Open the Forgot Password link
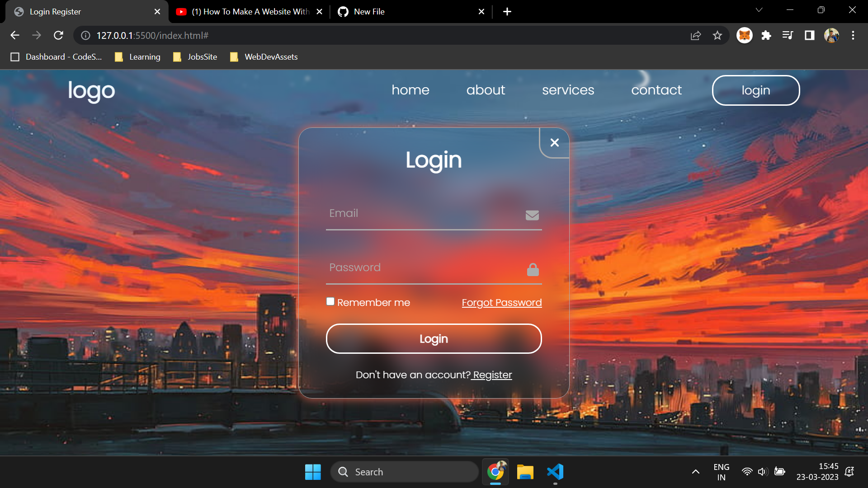This screenshot has width=868, height=488. coord(501,302)
